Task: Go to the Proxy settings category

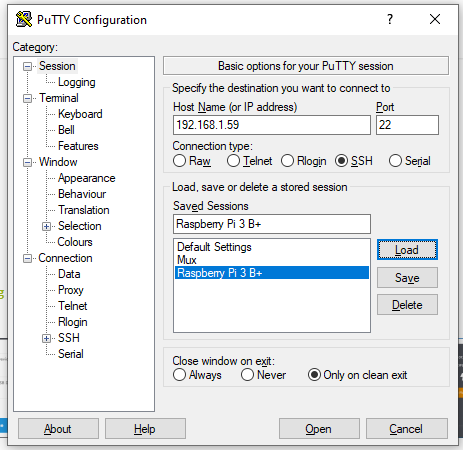Action: (x=71, y=290)
